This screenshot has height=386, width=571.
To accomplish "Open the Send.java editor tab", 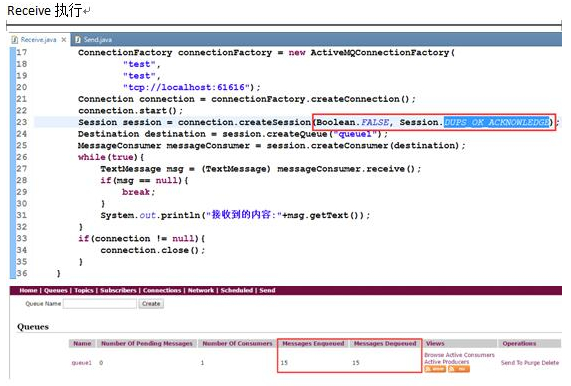I will [x=98, y=40].
